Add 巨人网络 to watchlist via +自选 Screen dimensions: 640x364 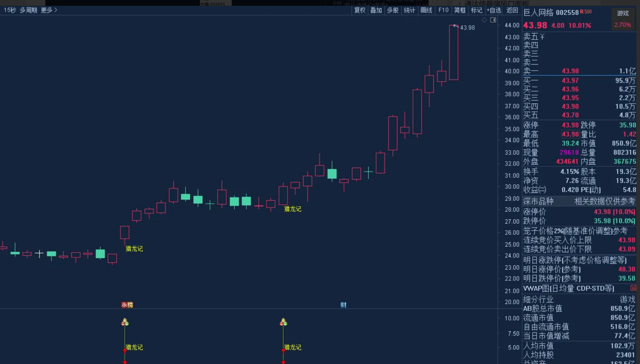point(494,10)
